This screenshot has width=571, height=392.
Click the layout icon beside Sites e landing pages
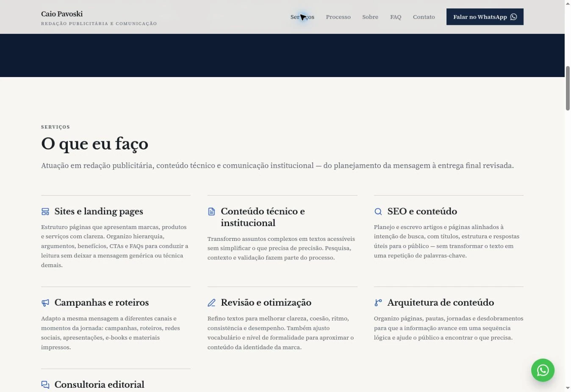tap(45, 212)
